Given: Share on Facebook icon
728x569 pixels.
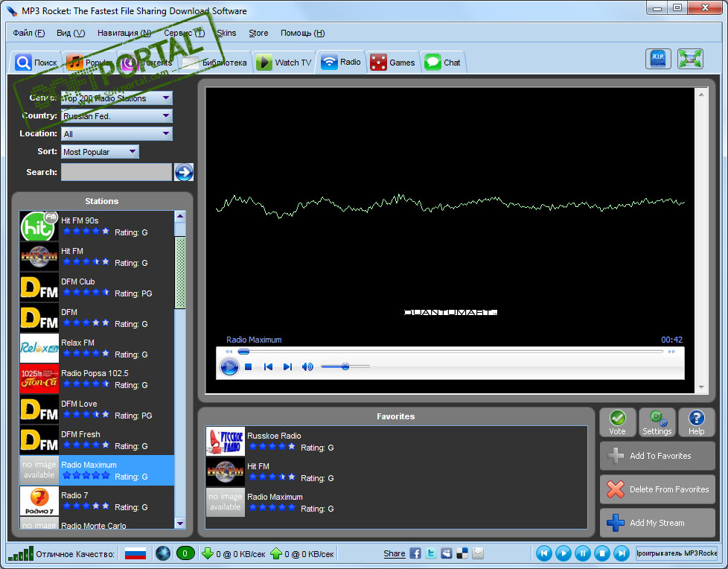Looking at the screenshot, I should pos(415,553).
